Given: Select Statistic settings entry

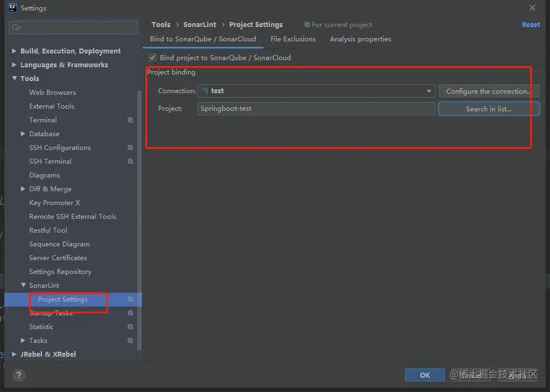Looking at the screenshot, I should (41, 327).
